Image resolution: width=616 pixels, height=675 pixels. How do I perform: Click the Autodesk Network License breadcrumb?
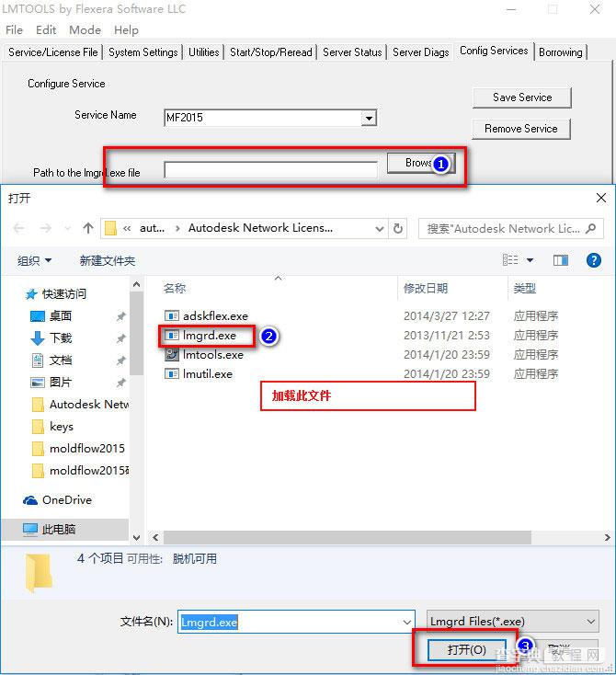point(260,228)
